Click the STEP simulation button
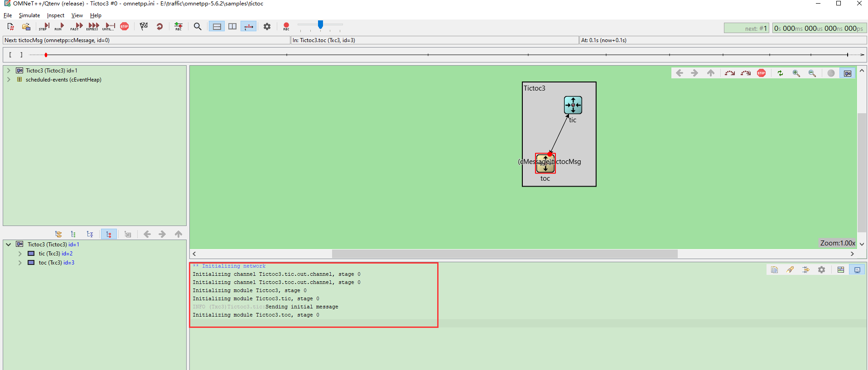The width and height of the screenshot is (868, 370). 44,26
